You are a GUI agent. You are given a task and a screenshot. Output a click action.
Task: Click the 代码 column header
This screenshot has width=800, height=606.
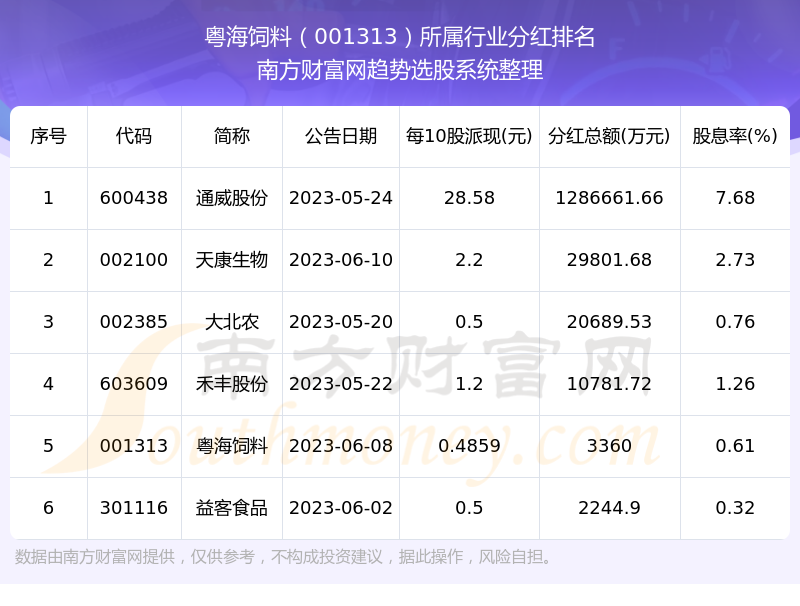tap(134, 136)
